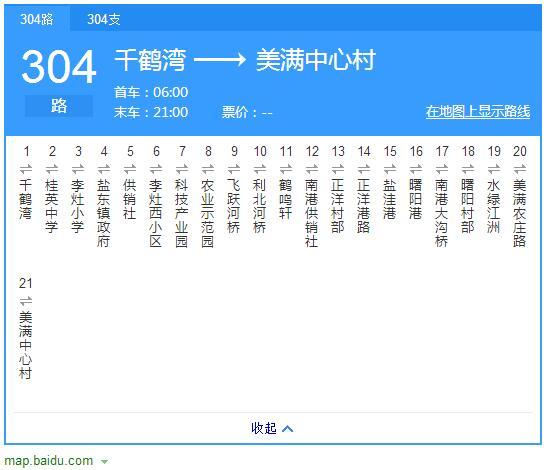Viewport: 555px width, 470px height.
Task: Select stop 5 供销社
Action: click(130, 199)
